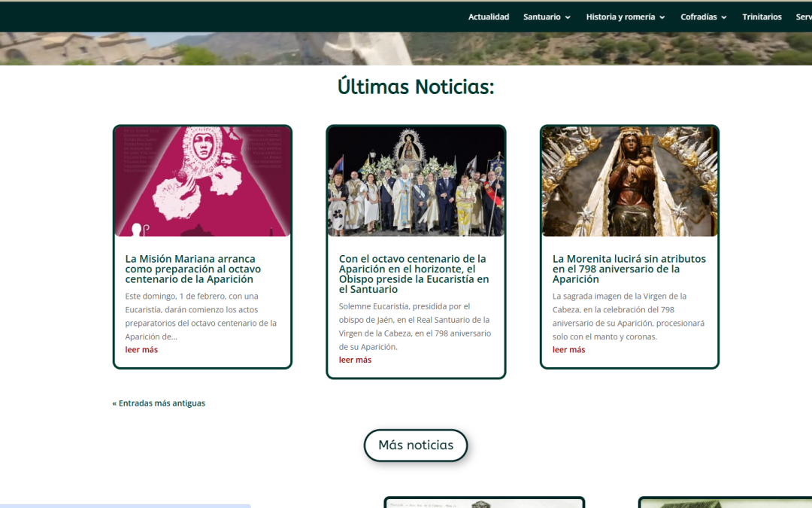Open the Misión Mariana article thumbnail

tap(202, 181)
